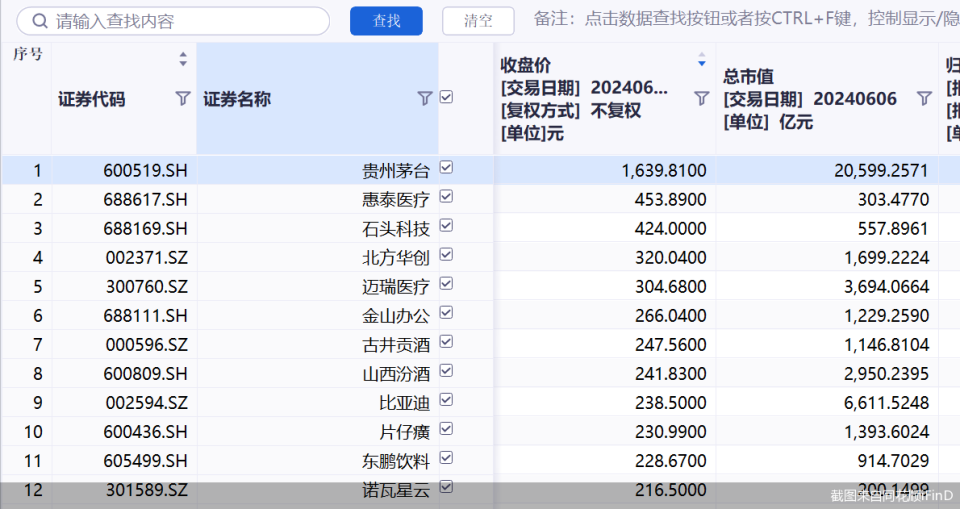Select cell 600519.SH
960x509 pixels.
click(124, 170)
